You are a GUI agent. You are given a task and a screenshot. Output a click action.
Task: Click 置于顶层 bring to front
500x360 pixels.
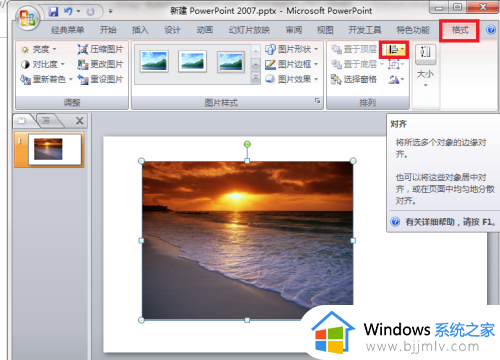pyautogui.click(x=354, y=50)
